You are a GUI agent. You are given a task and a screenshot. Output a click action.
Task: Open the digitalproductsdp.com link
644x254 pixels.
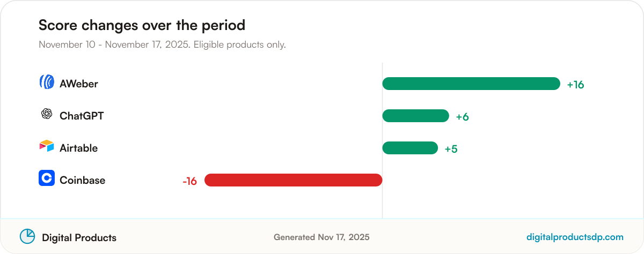coord(575,237)
